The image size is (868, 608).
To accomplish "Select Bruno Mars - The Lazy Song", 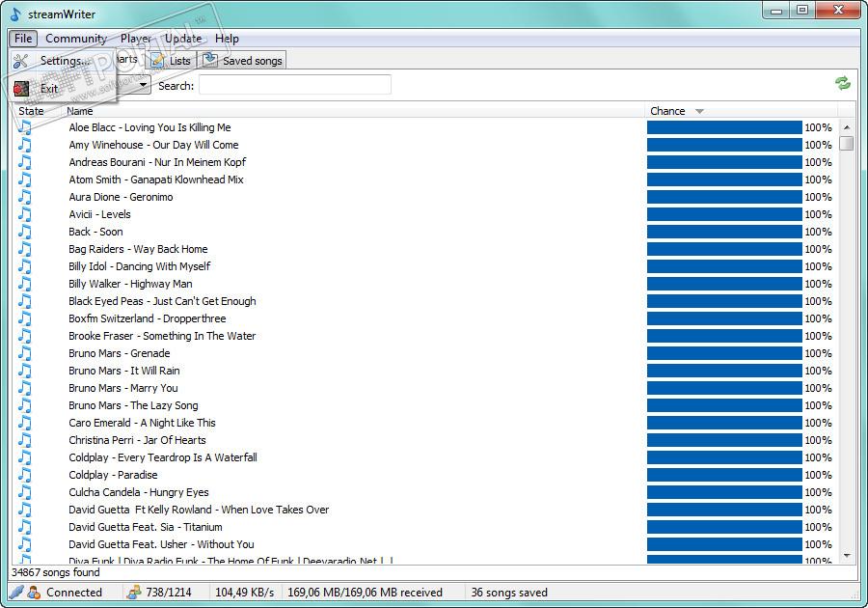I will pos(133,405).
